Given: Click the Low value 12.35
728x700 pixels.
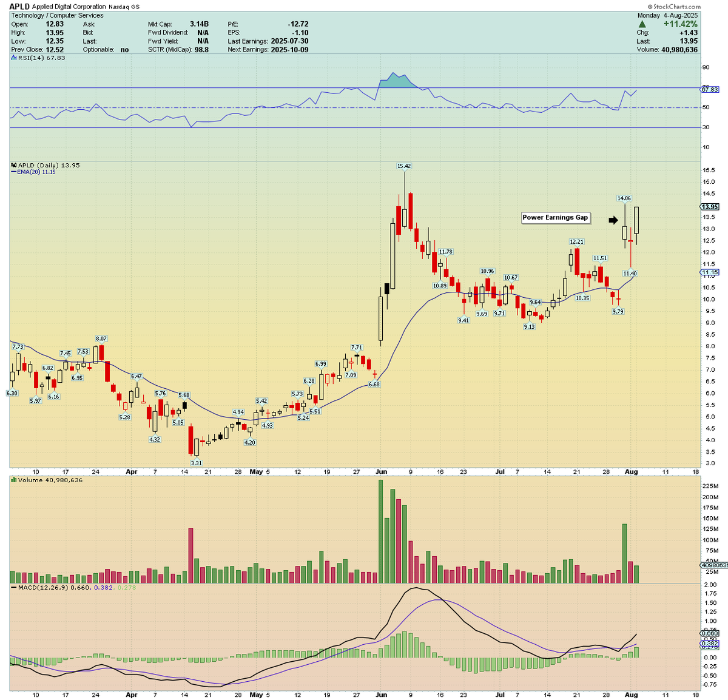Looking at the screenshot, I should [55, 41].
